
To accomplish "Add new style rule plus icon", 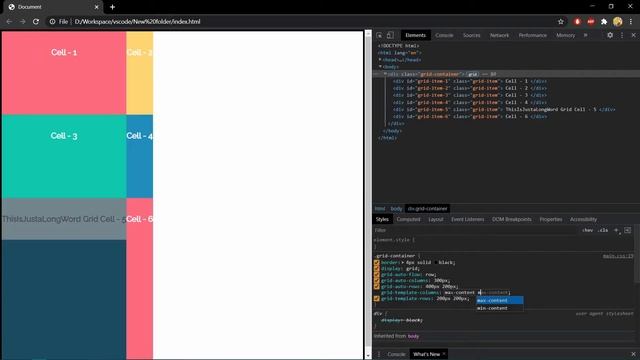I will [616, 230].
